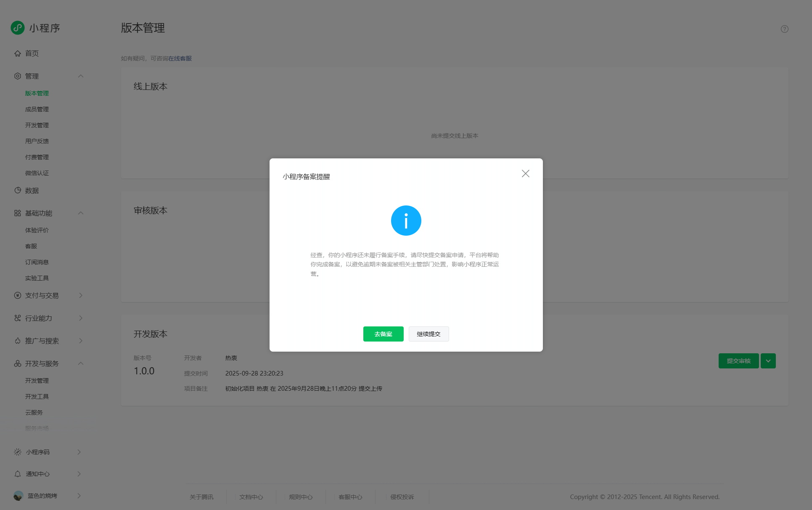Click the green 去备案 button
This screenshot has width=812, height=510.
384,334
